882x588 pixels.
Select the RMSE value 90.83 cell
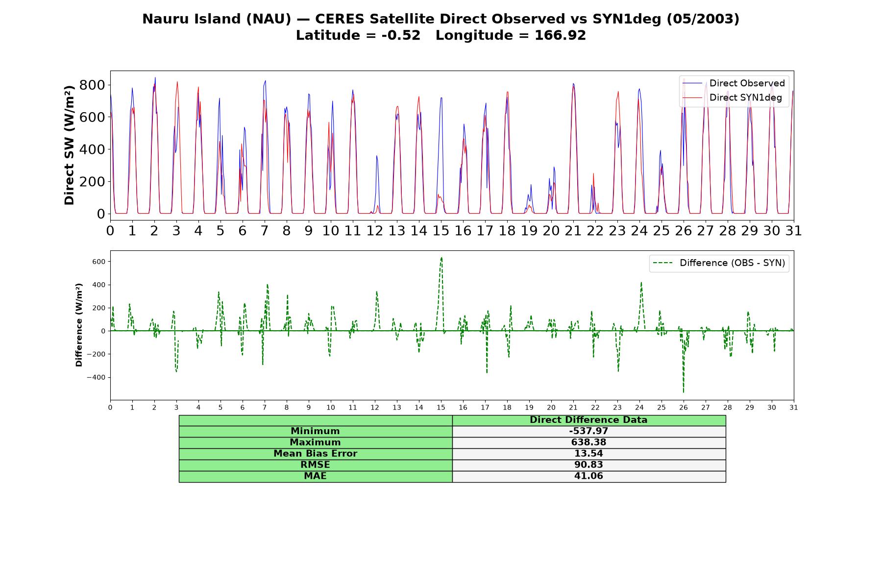[x=588, y=465]
